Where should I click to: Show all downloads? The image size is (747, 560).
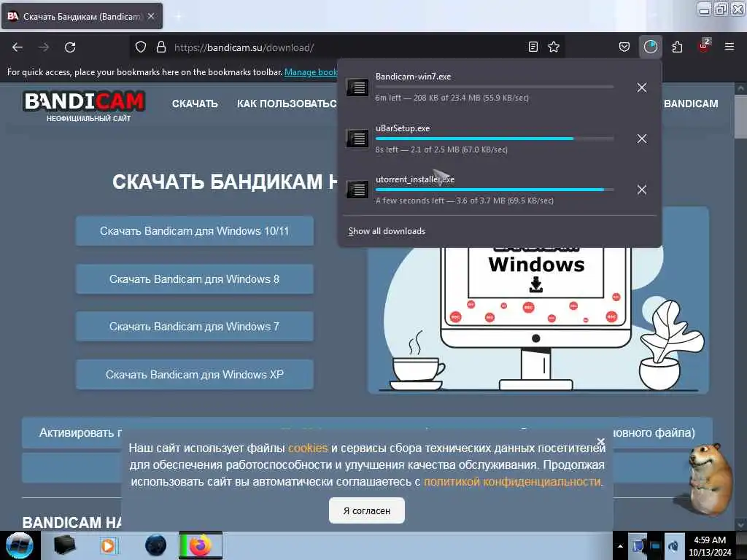(387, 231)
